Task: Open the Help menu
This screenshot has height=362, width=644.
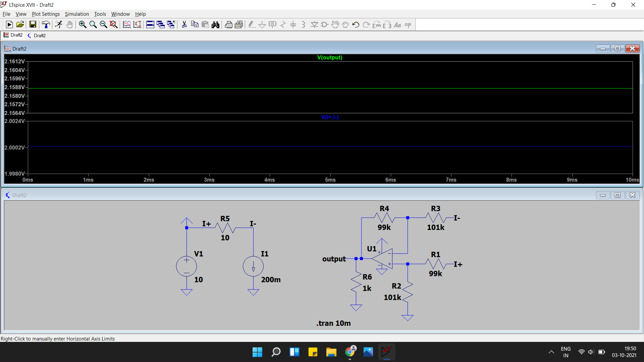Action: pos(141,14)
